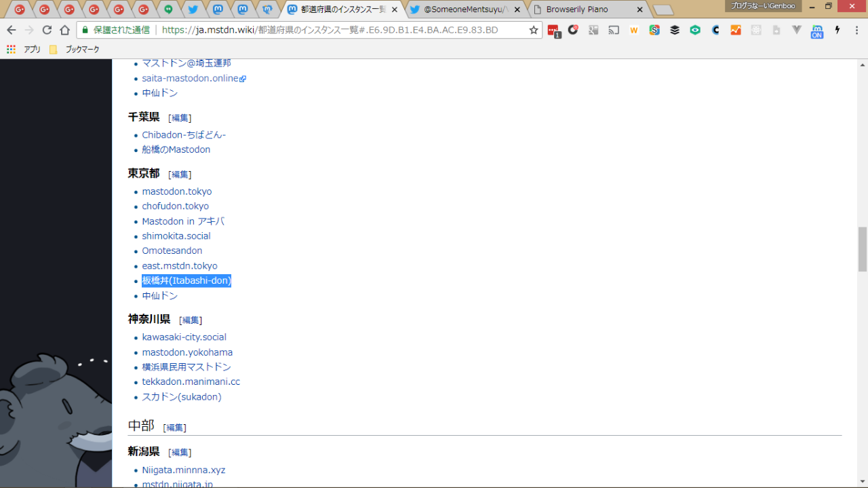
Task: Click the layered stack (Buffer) extension icon
Action: click(x=675, y=30)
